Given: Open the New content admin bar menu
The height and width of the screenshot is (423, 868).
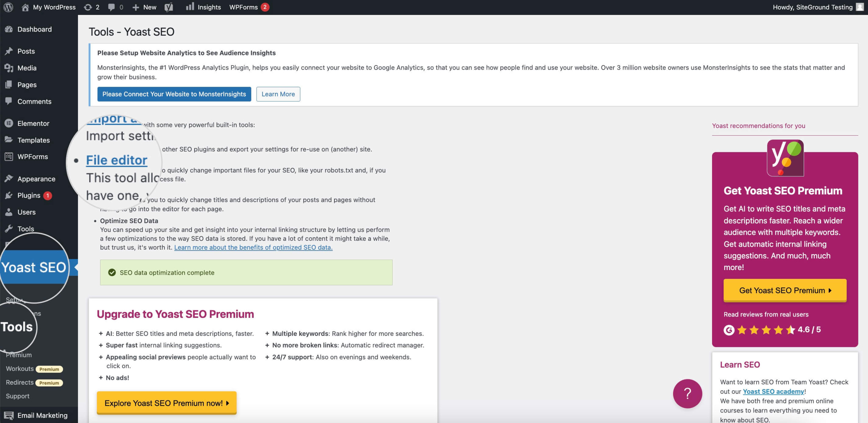Looking at the screenshot, I should click(x=144, y=7).
